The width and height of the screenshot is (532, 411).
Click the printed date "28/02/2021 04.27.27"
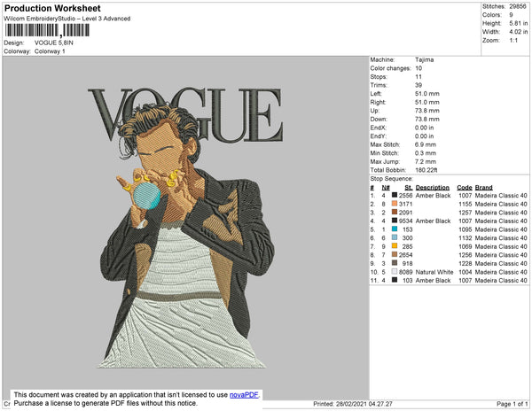pos(364,404)
